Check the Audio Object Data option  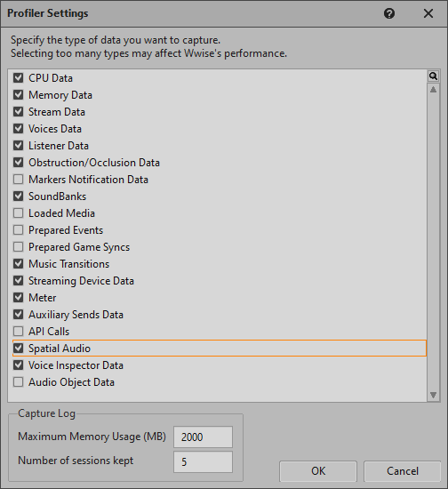click(x=18, y=382)
